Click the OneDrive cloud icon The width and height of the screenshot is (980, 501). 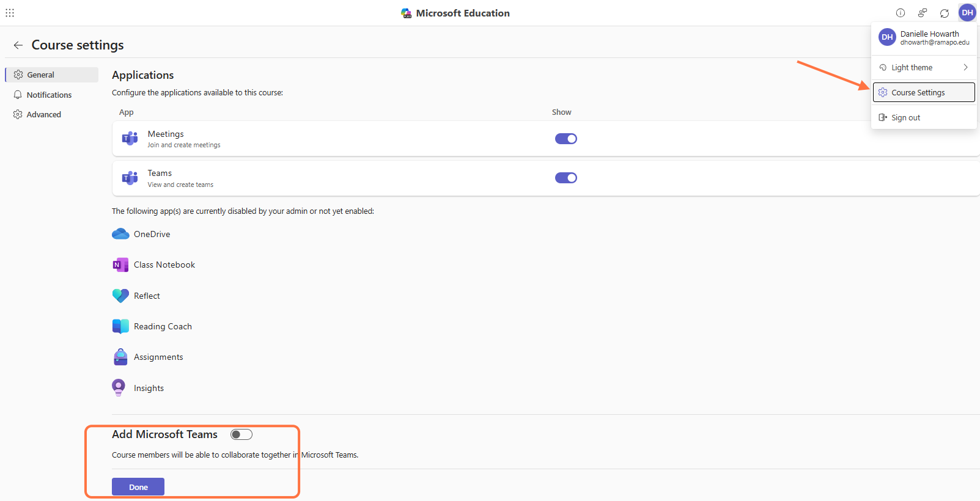(x=120, y=234)
